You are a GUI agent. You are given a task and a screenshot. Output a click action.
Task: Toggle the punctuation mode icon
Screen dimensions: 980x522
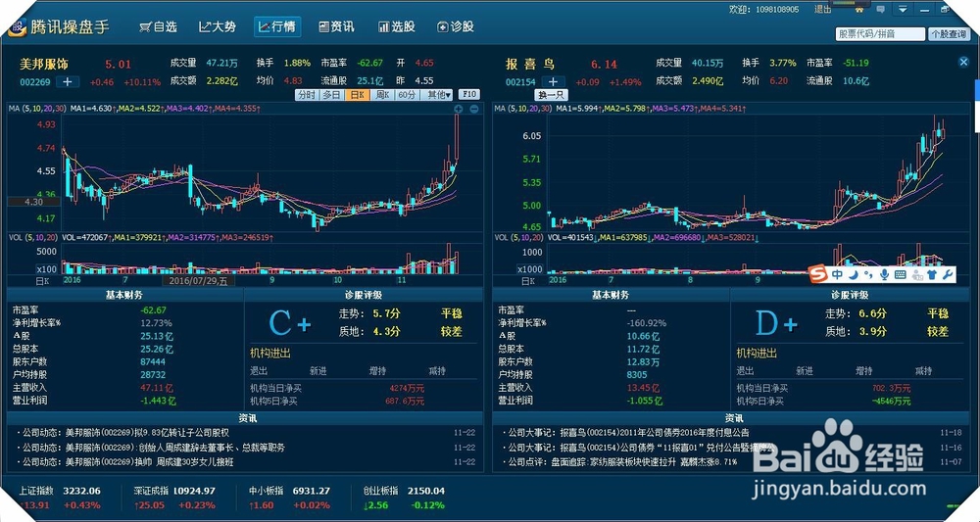(868, 274)
